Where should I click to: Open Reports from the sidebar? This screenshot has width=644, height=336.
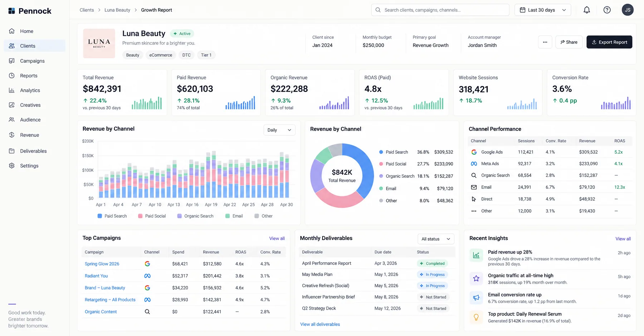click(x=35, y=76)
